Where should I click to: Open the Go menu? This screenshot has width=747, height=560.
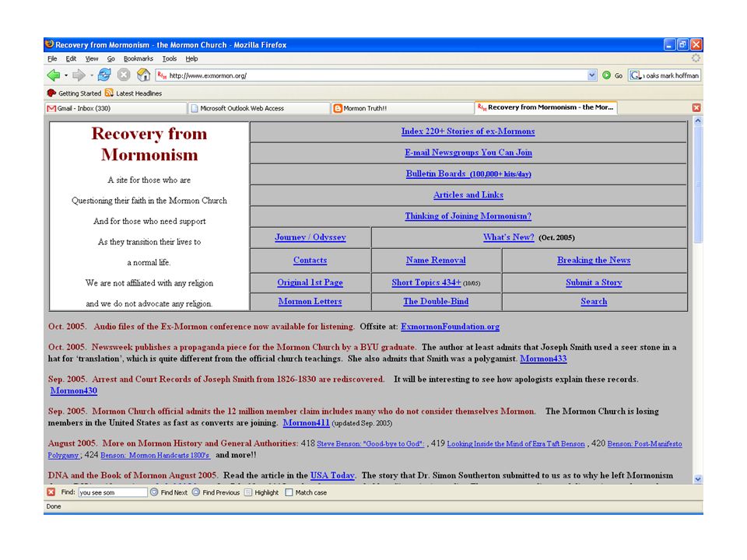tap(111, 58)
